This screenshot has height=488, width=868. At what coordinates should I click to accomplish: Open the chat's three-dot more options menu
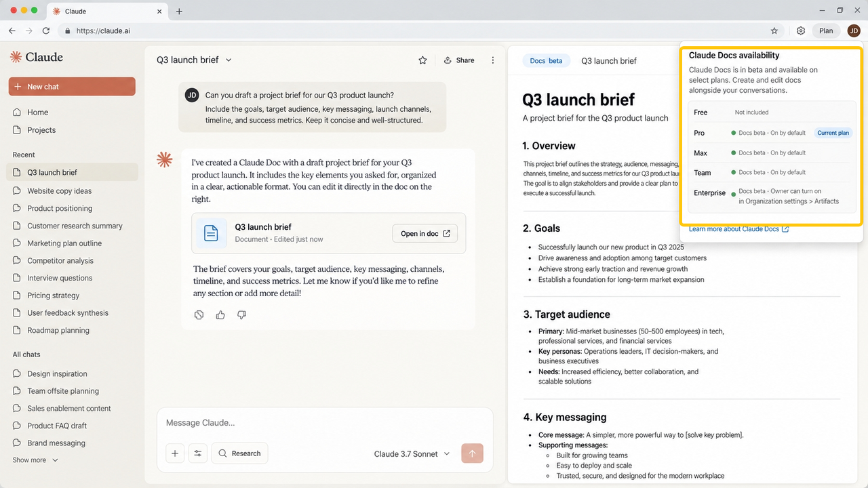493,60
